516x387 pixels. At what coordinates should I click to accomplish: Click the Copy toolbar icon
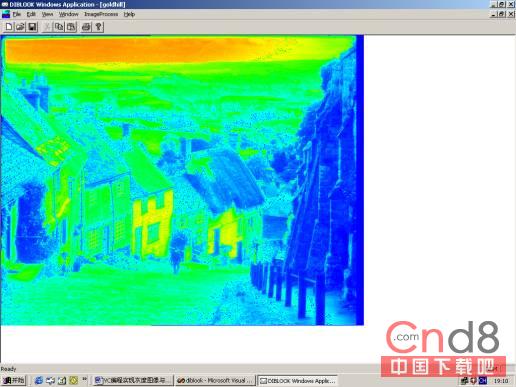pos(59,27)
